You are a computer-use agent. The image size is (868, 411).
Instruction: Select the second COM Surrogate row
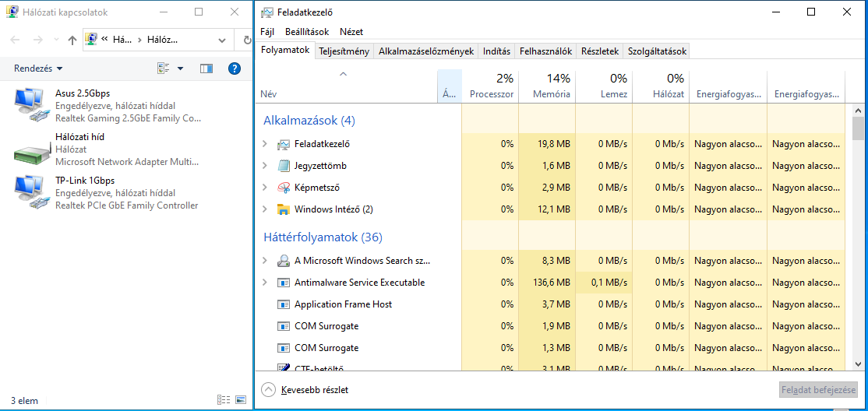(x=551, y=348)
